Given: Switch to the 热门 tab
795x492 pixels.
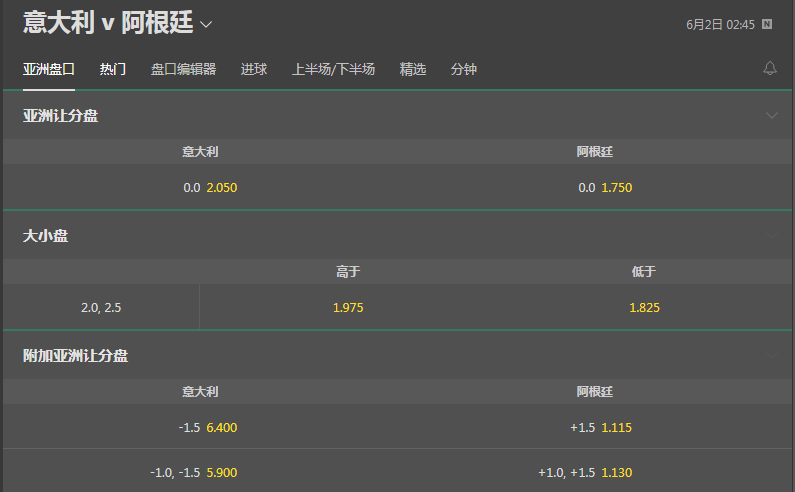Looking at the screenshot, I should [113, 69].
